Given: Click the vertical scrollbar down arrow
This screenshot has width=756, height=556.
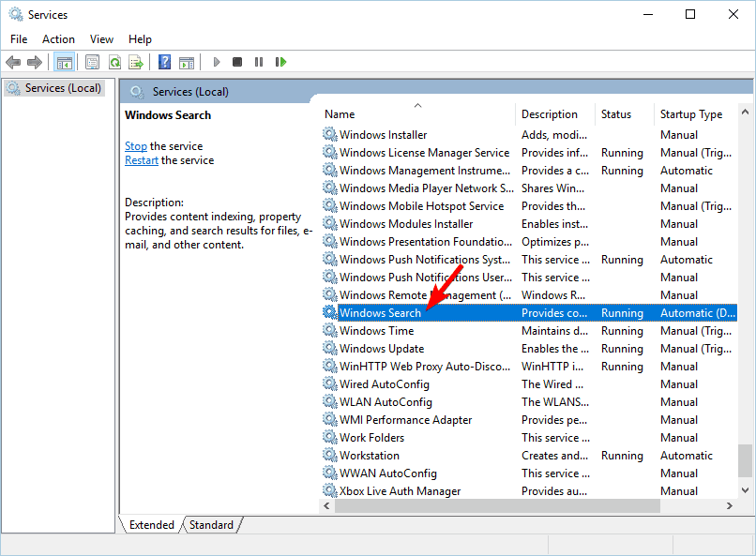Looking at the screenshot, I should pyautogui.click(x=745, y=490).
